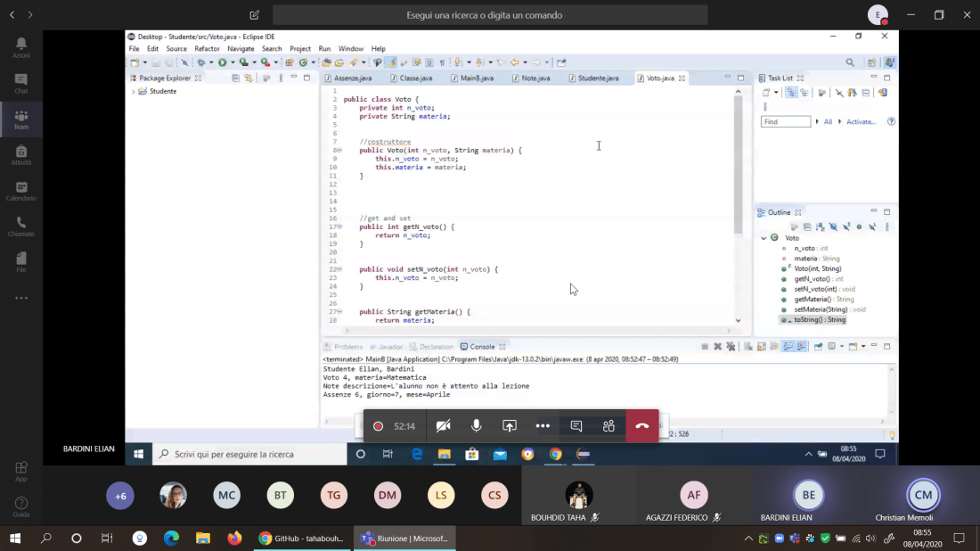Open the share screen tray
This screenshot has width=980, height=551.
click(510, 426)
